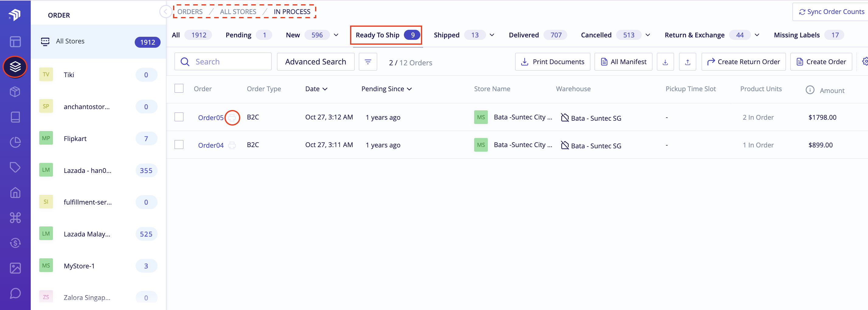868x310 pixels.
Task: Click the no-bag warehouse icon in Order04 row
Action: 565,145
